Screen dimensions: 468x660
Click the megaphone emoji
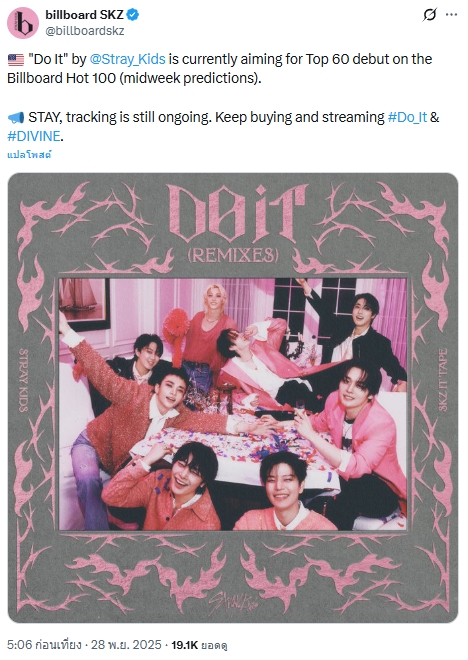(x=16, y=117)
